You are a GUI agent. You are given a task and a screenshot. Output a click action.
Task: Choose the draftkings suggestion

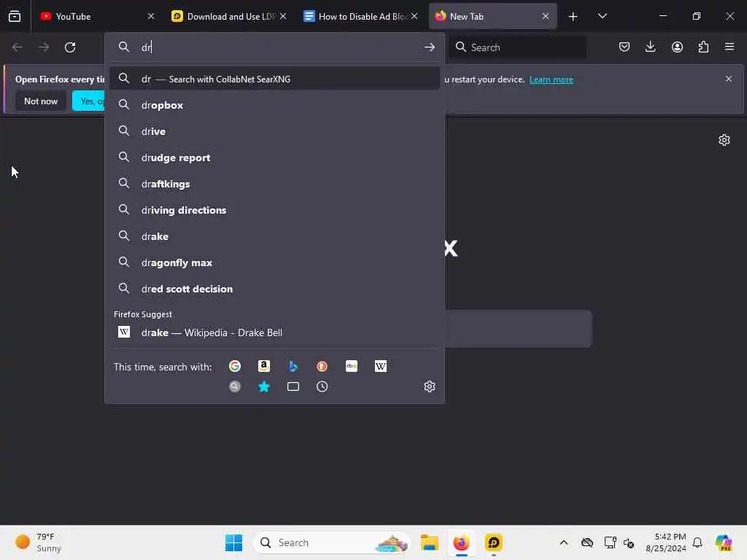[274, 184]
